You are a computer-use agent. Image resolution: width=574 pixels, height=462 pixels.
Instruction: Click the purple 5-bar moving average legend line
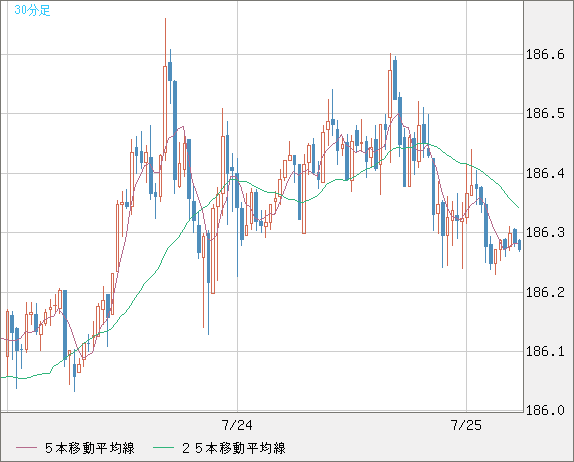(26, 448)
